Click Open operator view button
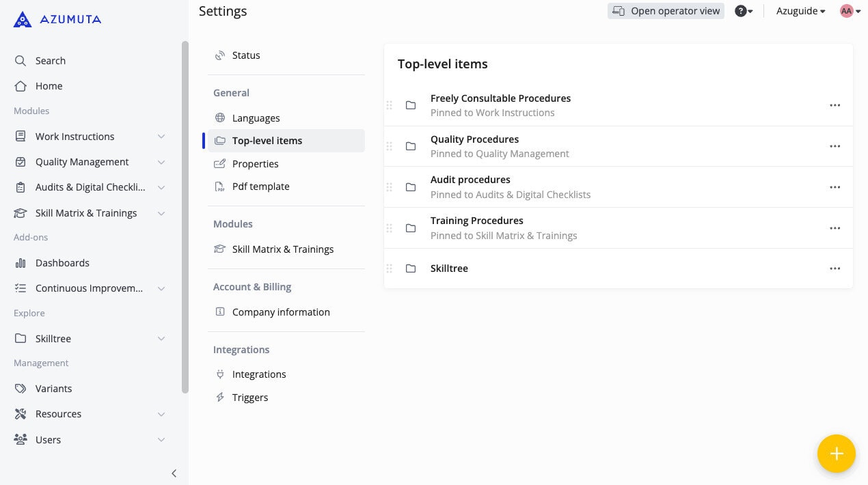The image size is (868, 485). pos(666,11)
